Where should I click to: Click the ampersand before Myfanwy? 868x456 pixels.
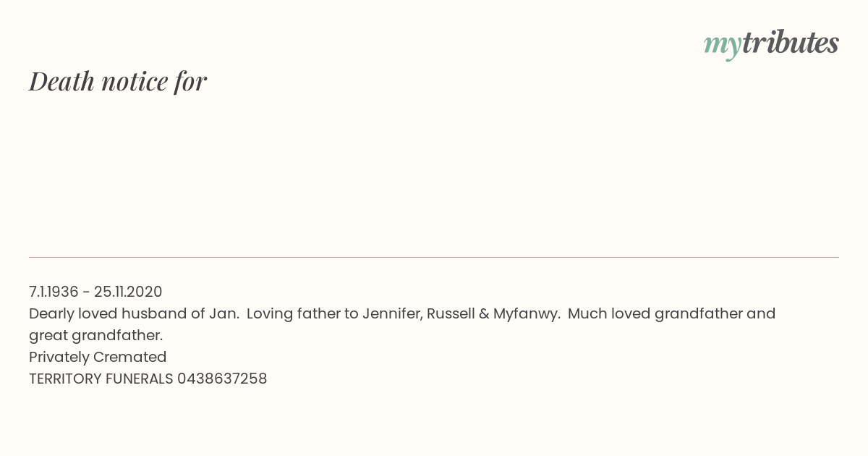tap(484, 313)
